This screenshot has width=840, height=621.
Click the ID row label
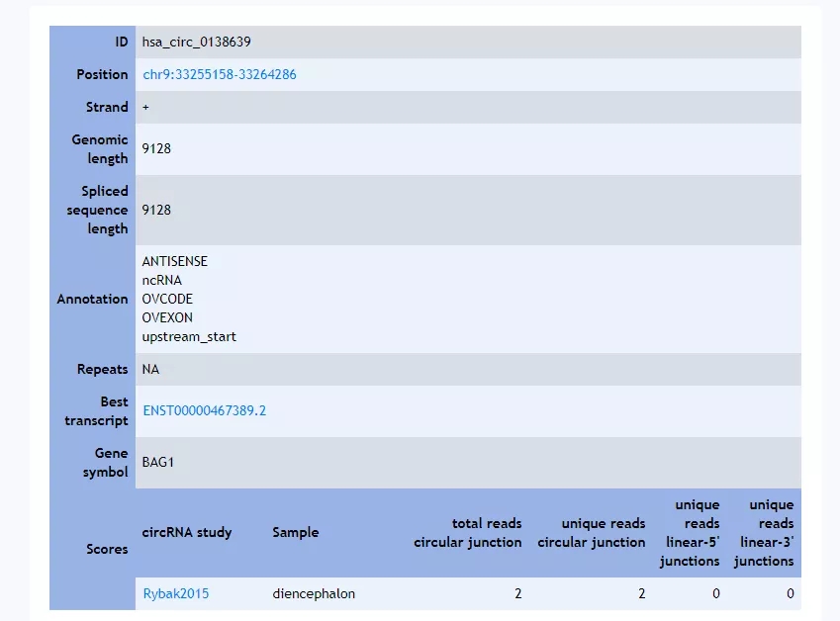coord(122,42)
